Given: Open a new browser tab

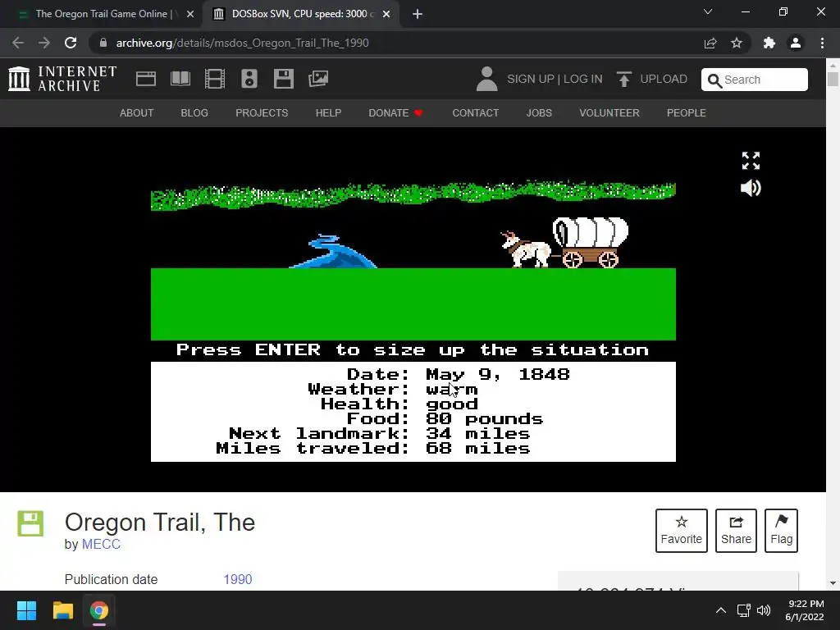Looking at the screenshot, I should 418,14.
